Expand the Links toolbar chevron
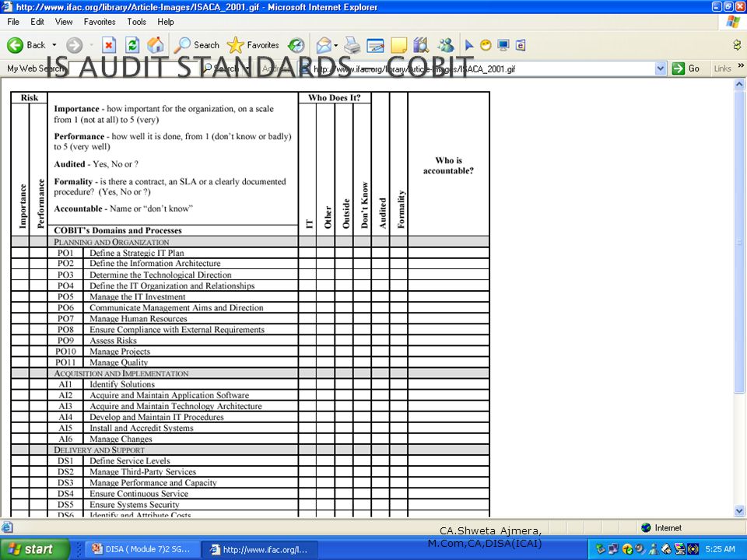747x560 pixels. point(741,66)
